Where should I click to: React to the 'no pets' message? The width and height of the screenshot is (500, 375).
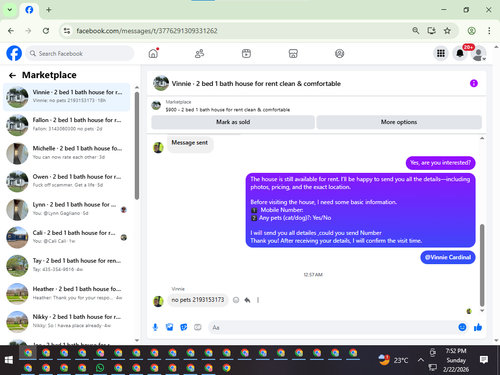236,300
